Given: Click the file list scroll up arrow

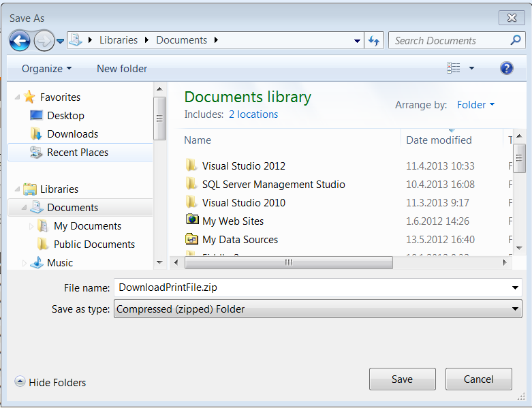Looking at the screenshot, I should click(519, 136).
